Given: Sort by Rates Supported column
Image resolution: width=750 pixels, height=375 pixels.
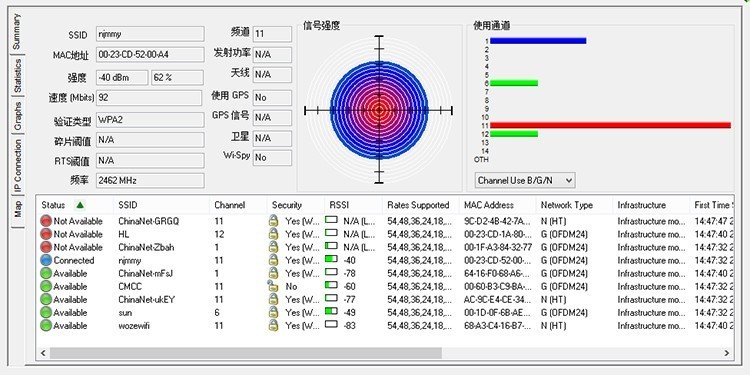Looking at the screenshot, I should 420,205.
